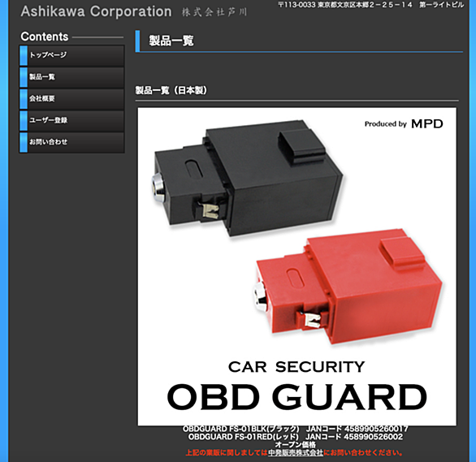This screenshot has height=462, width=476.
Task: Click the company address in header
Action: tap(371, 5)
